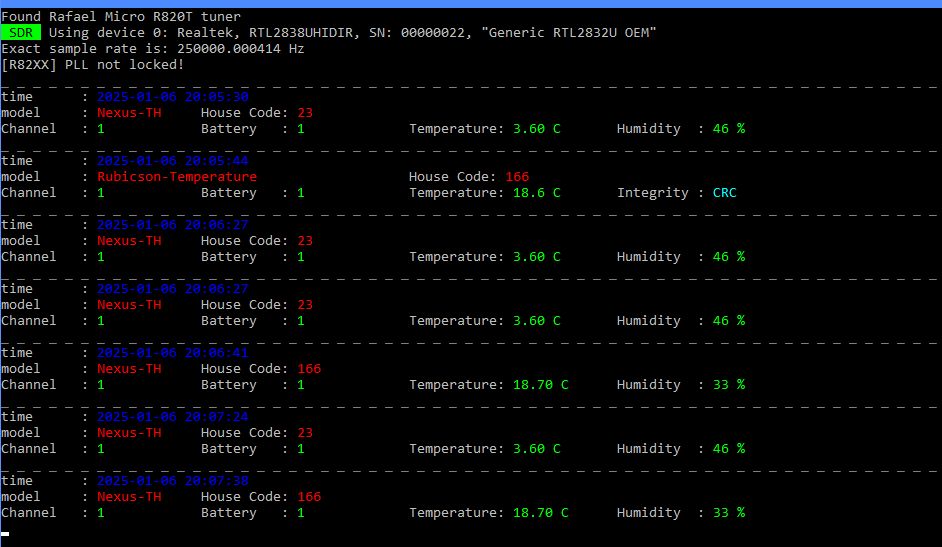
Task: Click the green SDR badge
Action: (22, 33)
